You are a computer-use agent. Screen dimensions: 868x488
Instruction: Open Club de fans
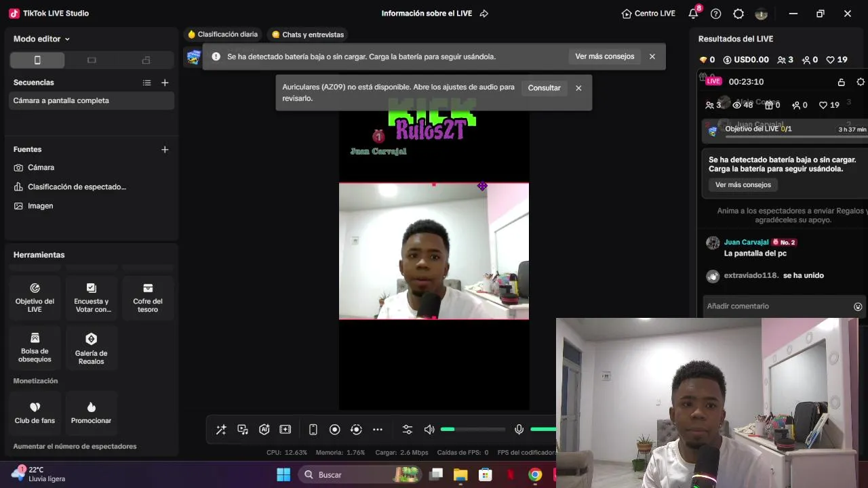click(x=35, y=412)
